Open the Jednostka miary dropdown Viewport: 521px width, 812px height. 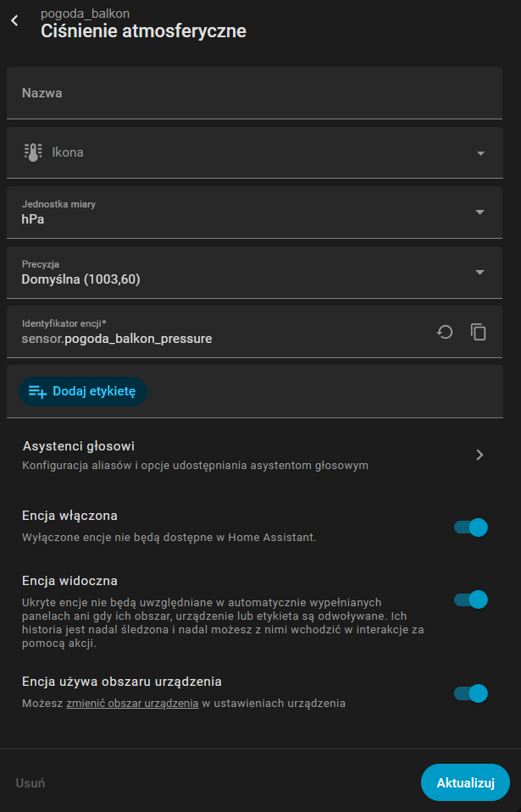click(x=254, y=213)
